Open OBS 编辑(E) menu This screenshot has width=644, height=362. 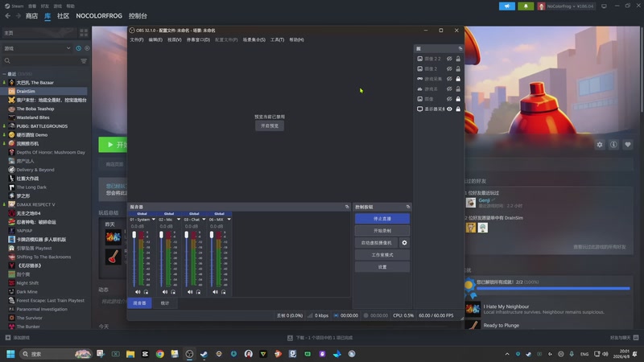(155, 39)
